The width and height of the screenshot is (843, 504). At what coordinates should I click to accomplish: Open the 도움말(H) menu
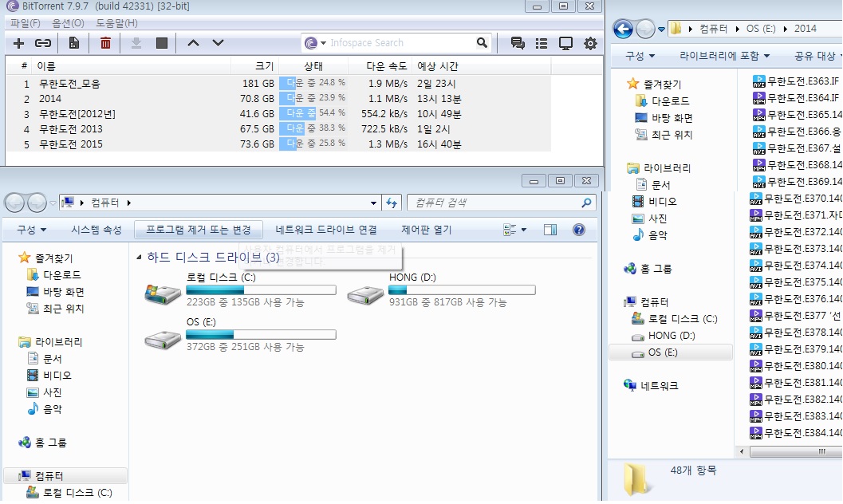tap(116, 23)
